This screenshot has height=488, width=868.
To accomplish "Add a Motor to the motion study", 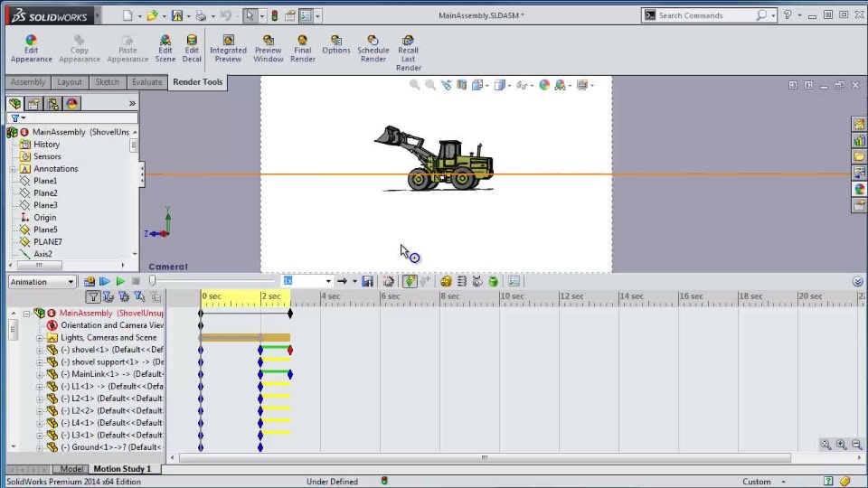I will tap(446, 281).
